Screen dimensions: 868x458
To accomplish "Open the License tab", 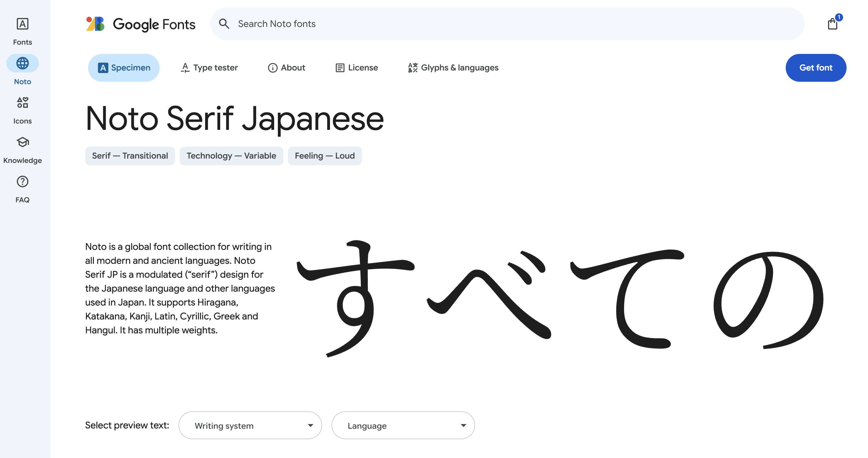I will [x=357, y=68].
